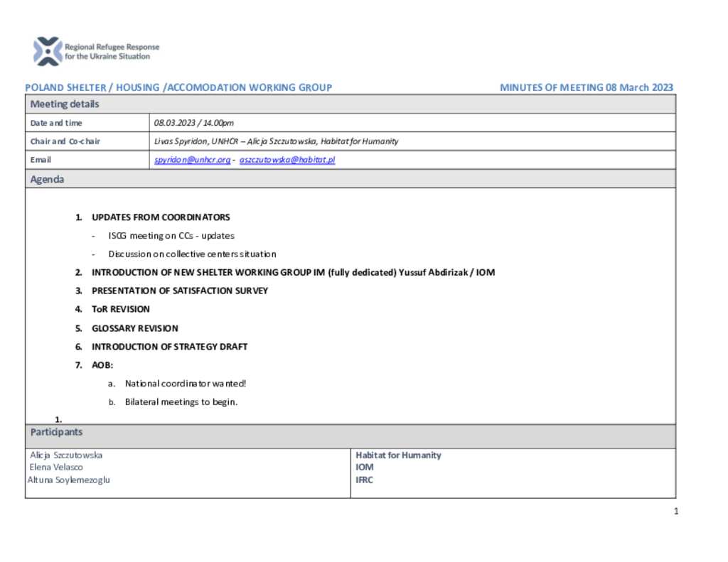728x562 pixels.
Task: Select the Agenda section header
Action: tap(350, 179)
